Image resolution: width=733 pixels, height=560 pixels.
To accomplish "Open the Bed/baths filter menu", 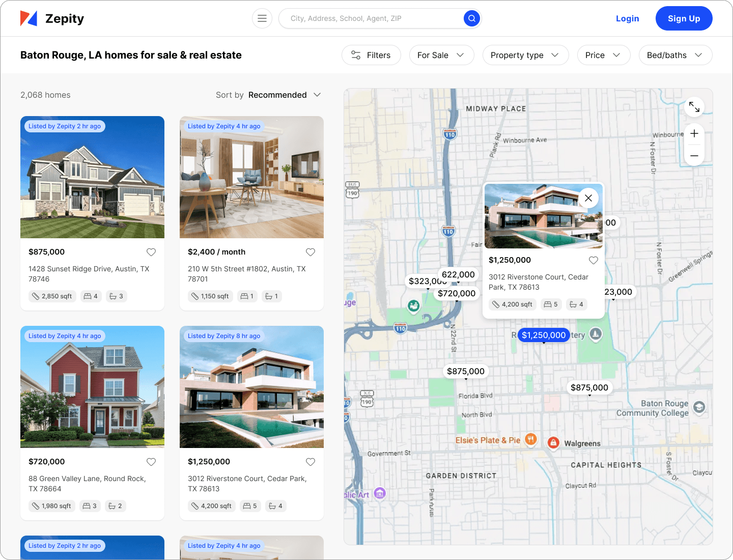I will click(x=675, y=55).
